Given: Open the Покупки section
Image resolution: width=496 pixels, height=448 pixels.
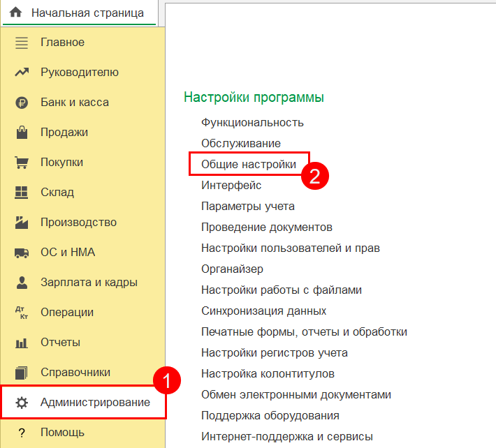Looking at the screenshot, I should coord(61,163).
